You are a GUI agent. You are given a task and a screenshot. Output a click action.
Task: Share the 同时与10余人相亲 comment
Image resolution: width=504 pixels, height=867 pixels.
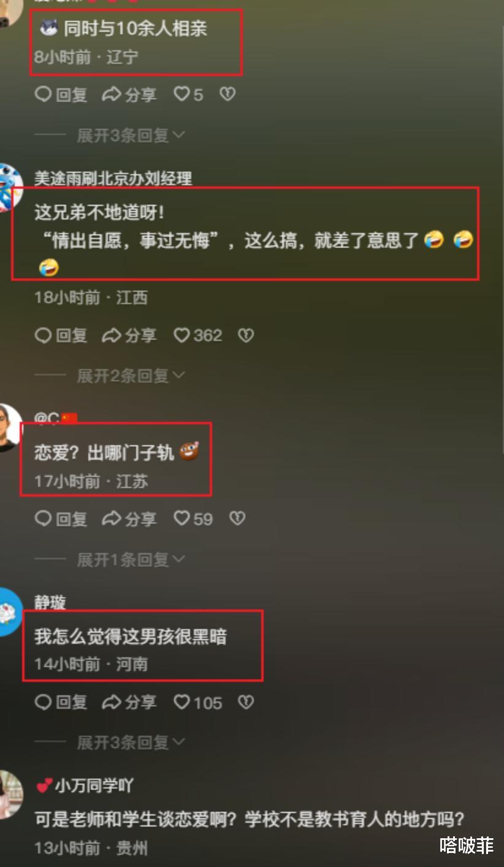pyautogui.click(x=129, y=94)
